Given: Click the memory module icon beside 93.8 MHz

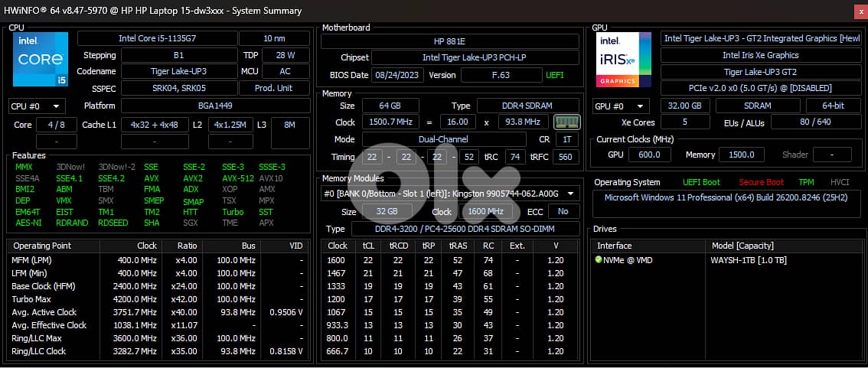Looking at the screenshot, I should coord(566,122).
